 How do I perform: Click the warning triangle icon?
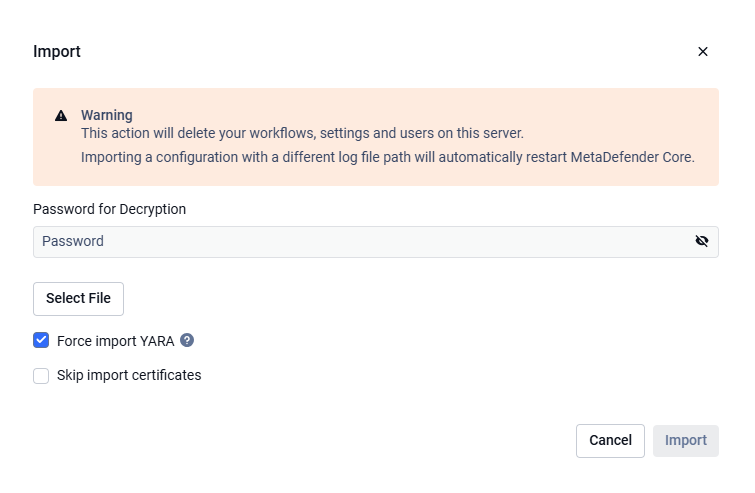[x=61, y=116]
